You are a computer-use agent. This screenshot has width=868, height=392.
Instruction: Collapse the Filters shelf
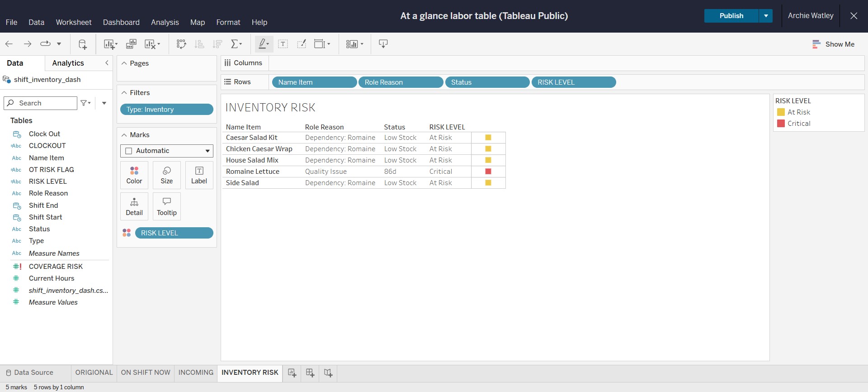[x=124, y=93]
